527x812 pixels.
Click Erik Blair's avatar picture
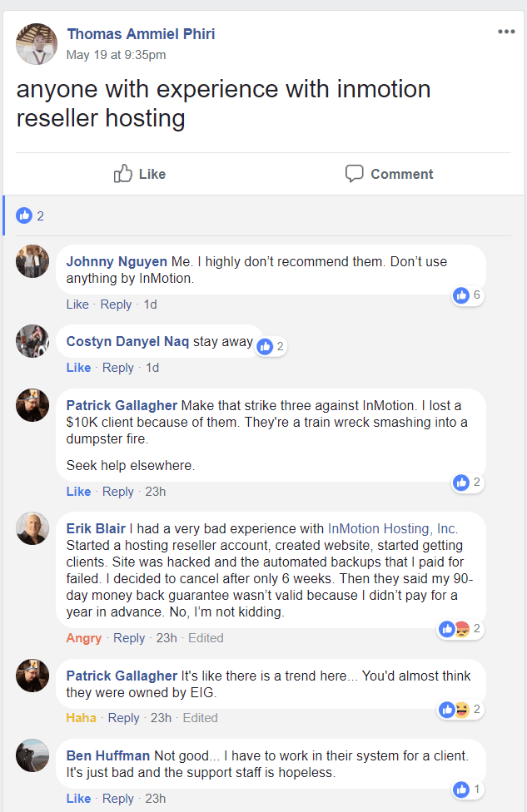coord(32,528)
